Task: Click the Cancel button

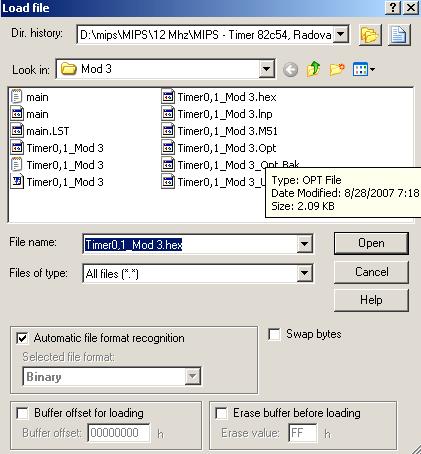Action: coord(371,272)
